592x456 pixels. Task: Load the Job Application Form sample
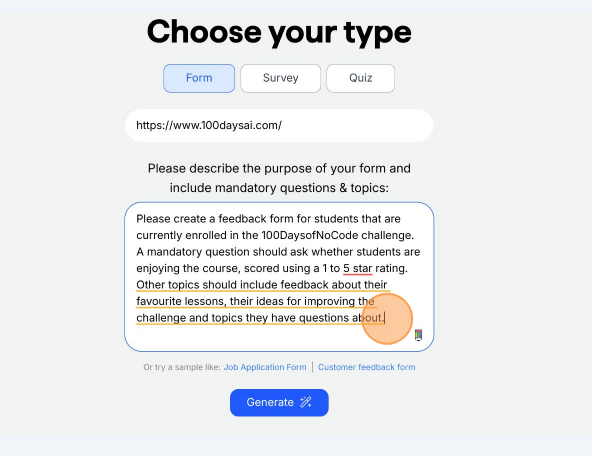(265, 367)
